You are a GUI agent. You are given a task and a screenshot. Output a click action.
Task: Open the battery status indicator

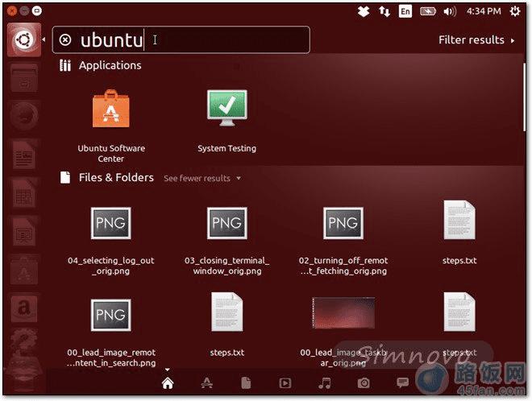coord(428,11)
